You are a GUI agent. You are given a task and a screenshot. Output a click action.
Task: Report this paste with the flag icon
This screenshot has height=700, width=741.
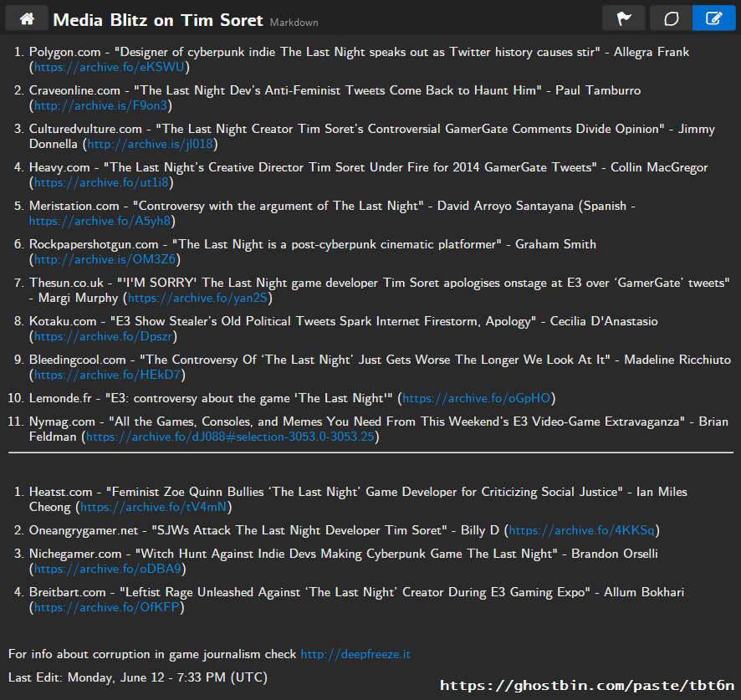pos(624,18)
